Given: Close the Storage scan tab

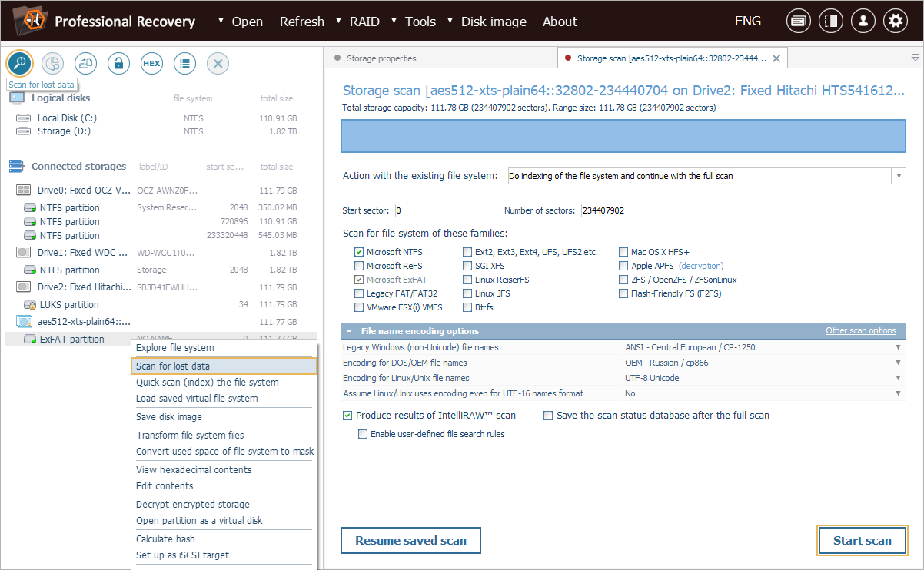Looking at the screenshot, I should (776, 58).
